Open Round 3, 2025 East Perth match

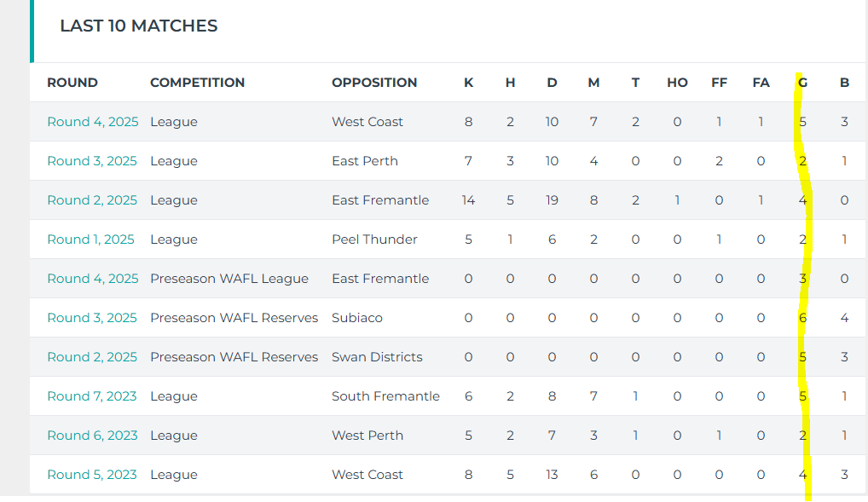92,161
